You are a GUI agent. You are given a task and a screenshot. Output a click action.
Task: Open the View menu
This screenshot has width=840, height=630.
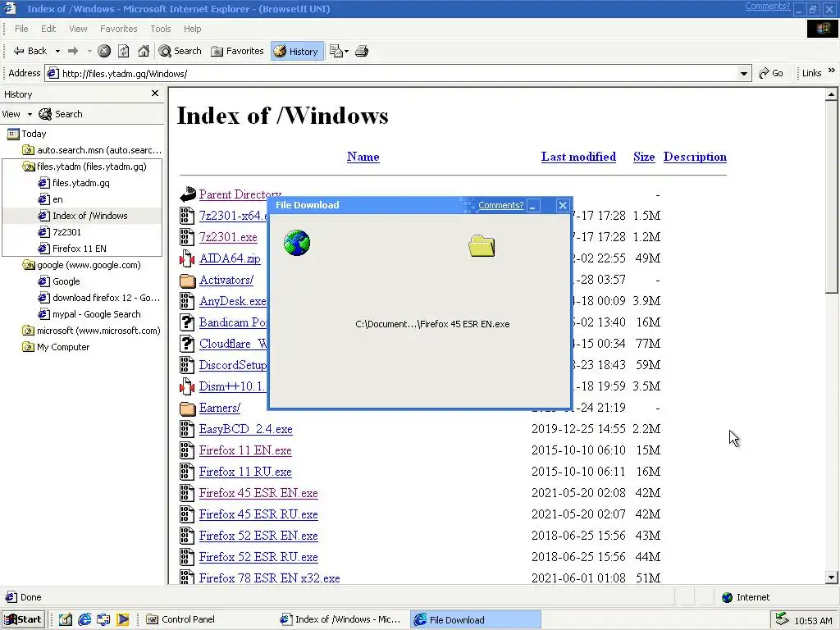pyautogui.click(x=78, y=29)
